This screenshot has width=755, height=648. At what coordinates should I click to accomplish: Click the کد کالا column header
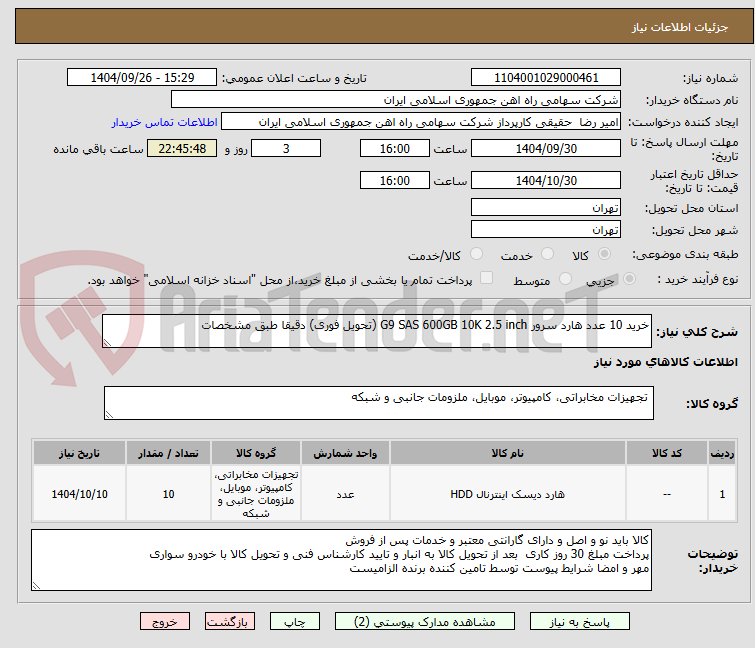point(666,453)
